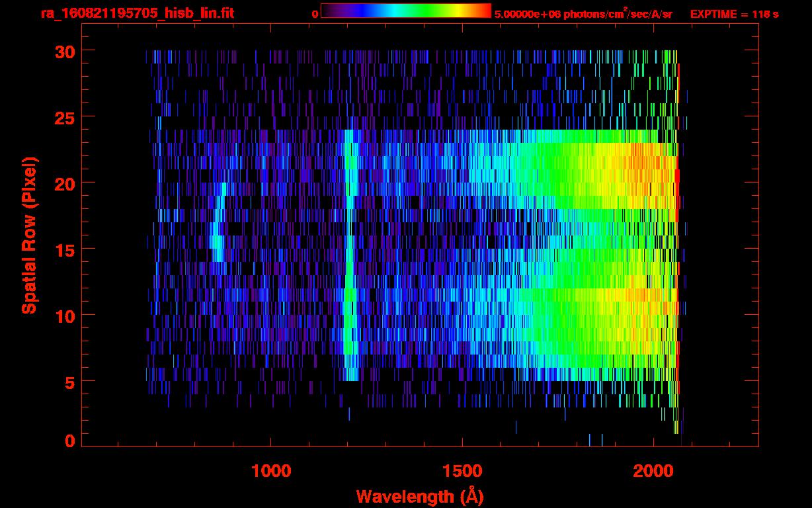Screen dimensions: 812x508
Task: Click the Spatial Row (Pixel) axis title
Action: [30, 235]
